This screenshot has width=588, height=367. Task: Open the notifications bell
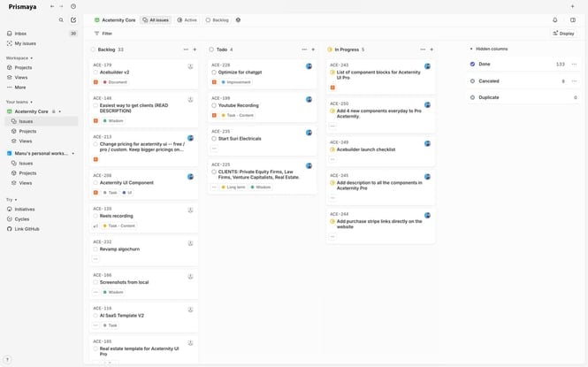click(555, 19)
